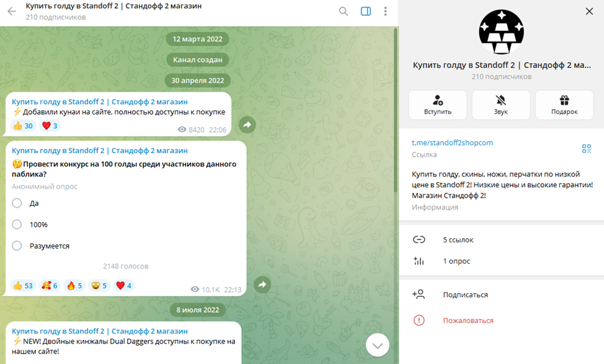
Task: Click the 8 июля 2022 date badge
Action: [198, 310]
